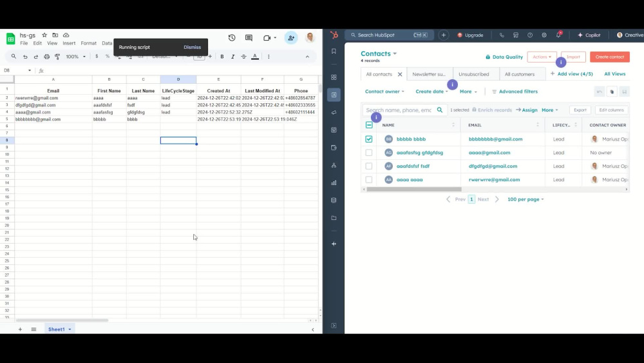Image resolution: width=644 pixels, height=363 pixels.
Task: Open the Sheet1 tab options arrow
Action: pyautogui.click(x=70, y=329)
